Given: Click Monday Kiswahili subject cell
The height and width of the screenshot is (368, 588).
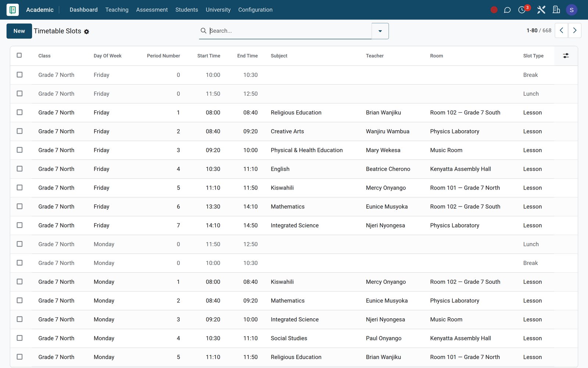Looking at the screenshot, I should pyautogui.click(x=282, y=282).
